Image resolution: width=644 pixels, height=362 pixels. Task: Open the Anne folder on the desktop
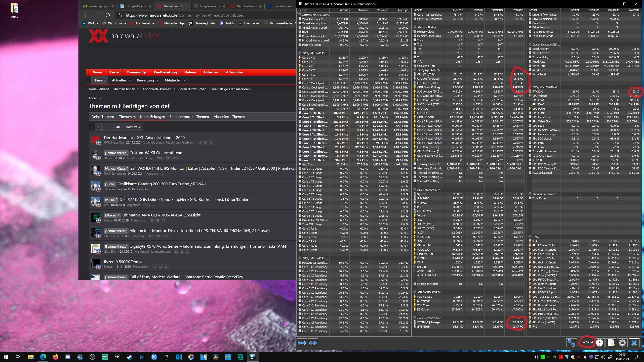(14, 10)
